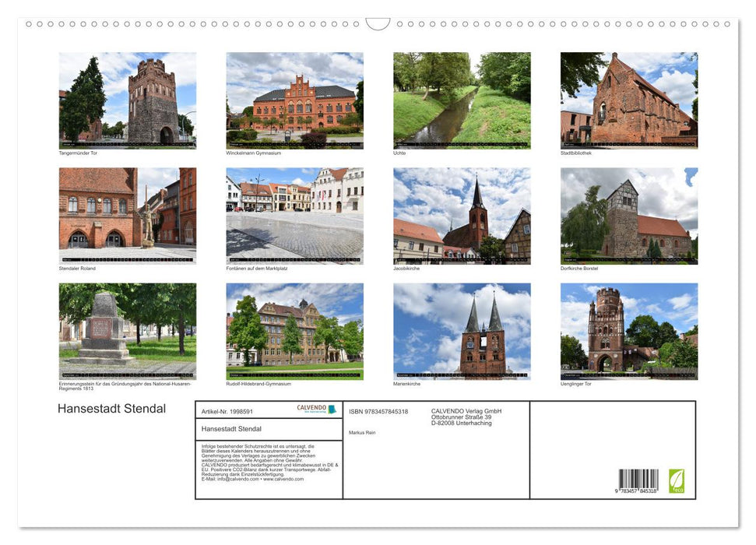Click the info@calvendo.com email link
The width and height of the screenshot is (756, 545).
click(x=236, y=478)
